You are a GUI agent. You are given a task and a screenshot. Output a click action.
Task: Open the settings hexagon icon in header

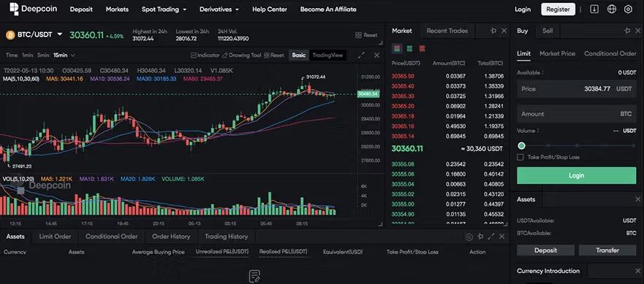point(628,9)
